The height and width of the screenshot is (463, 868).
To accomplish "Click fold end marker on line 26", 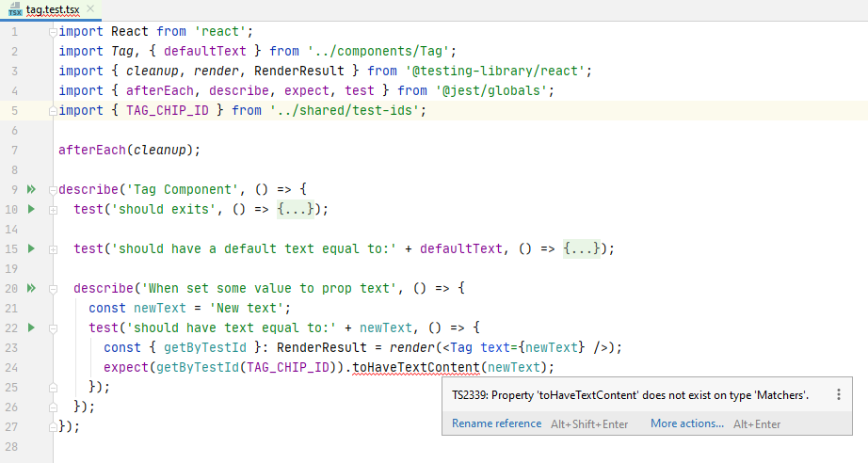I will coord(53,407).
